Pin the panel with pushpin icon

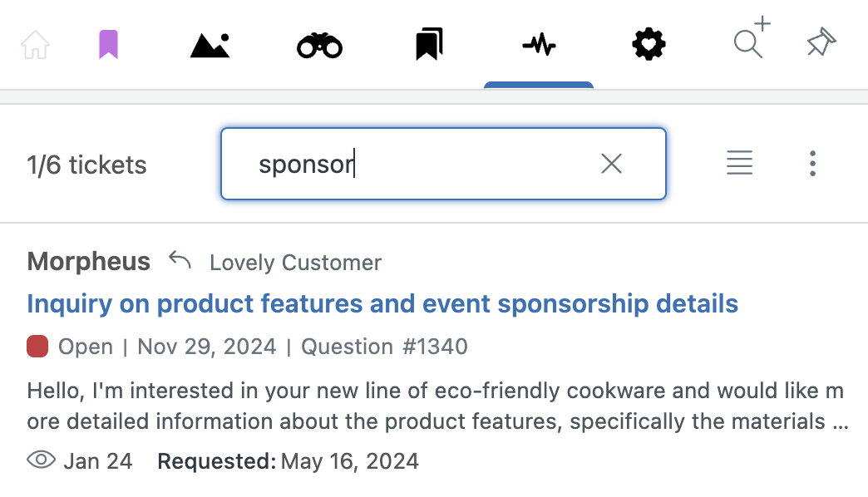click(821, 42)
